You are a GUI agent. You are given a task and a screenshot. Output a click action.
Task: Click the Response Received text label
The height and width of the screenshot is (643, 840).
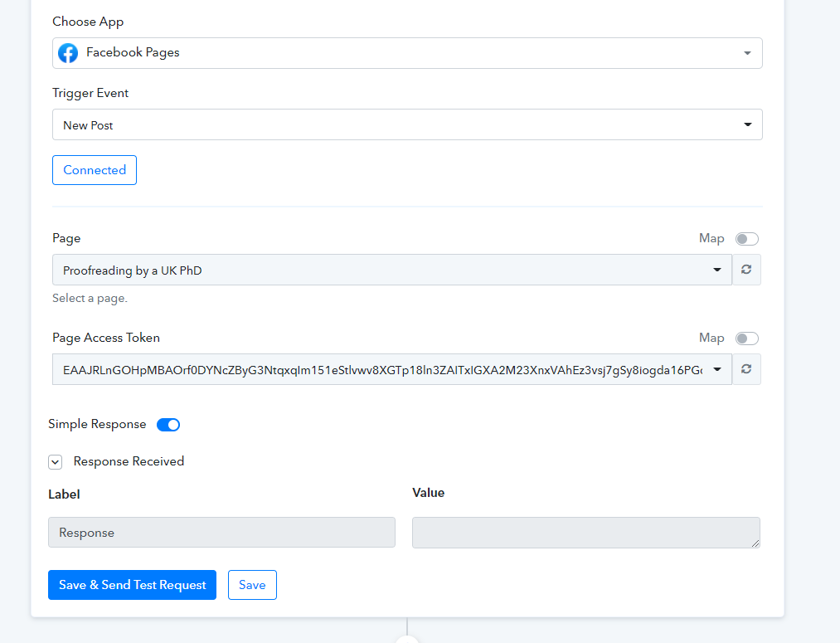[129, 461]
